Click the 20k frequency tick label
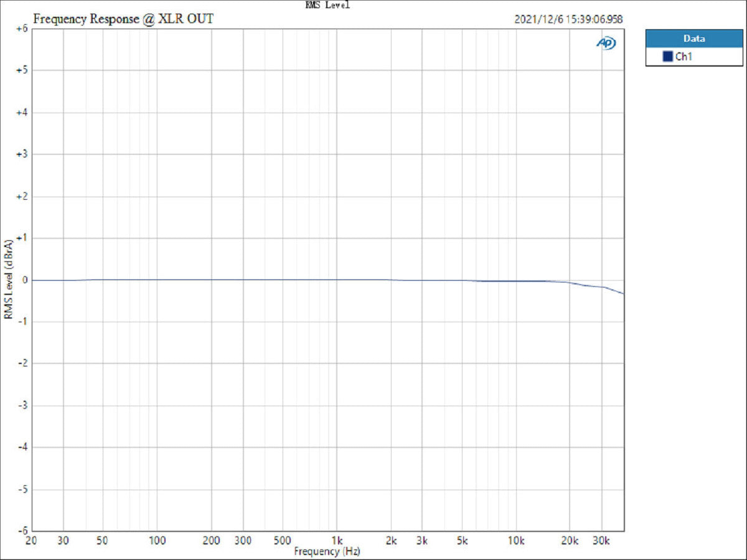Screen dimensions: 747x560 [x=568, y=540]
